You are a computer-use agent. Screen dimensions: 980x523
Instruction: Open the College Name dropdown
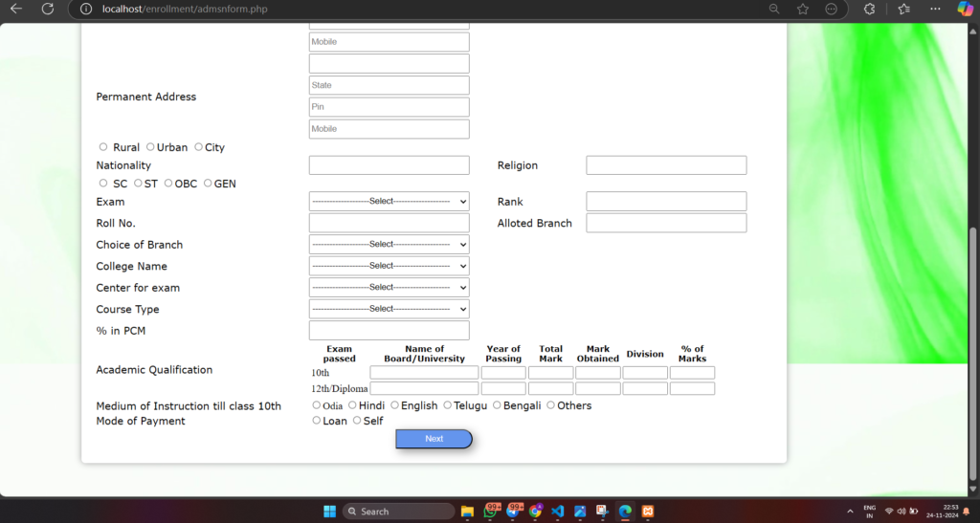click(389, 266)
